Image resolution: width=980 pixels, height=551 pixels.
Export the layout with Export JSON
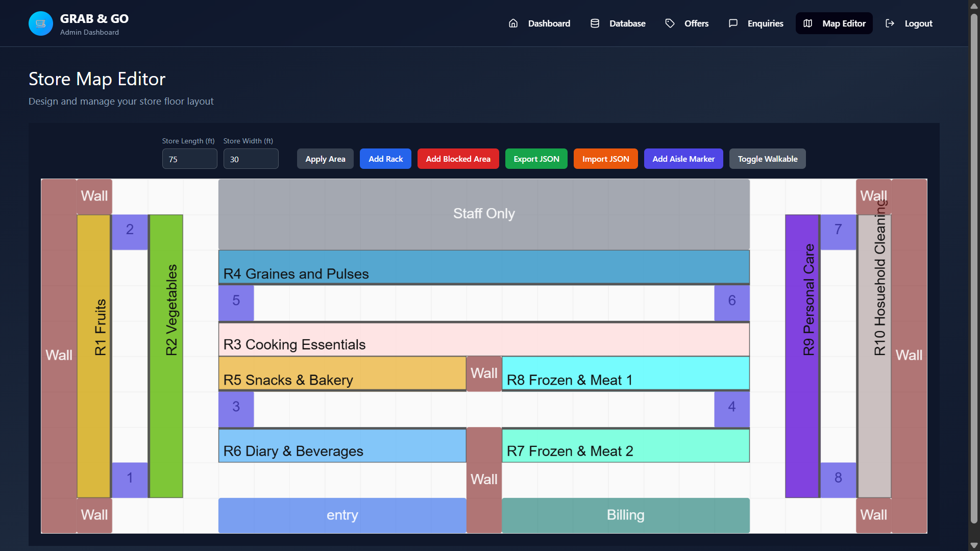[536, 159]
